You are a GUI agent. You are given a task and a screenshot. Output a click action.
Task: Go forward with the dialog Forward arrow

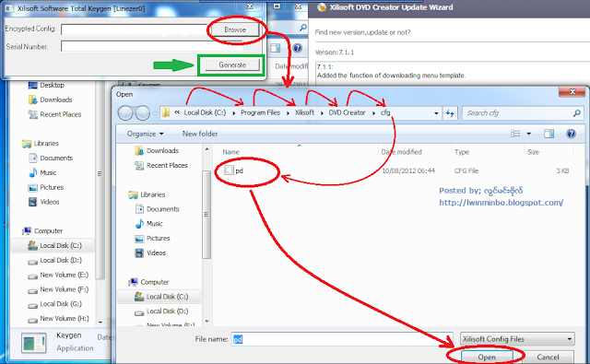(142, 112)
